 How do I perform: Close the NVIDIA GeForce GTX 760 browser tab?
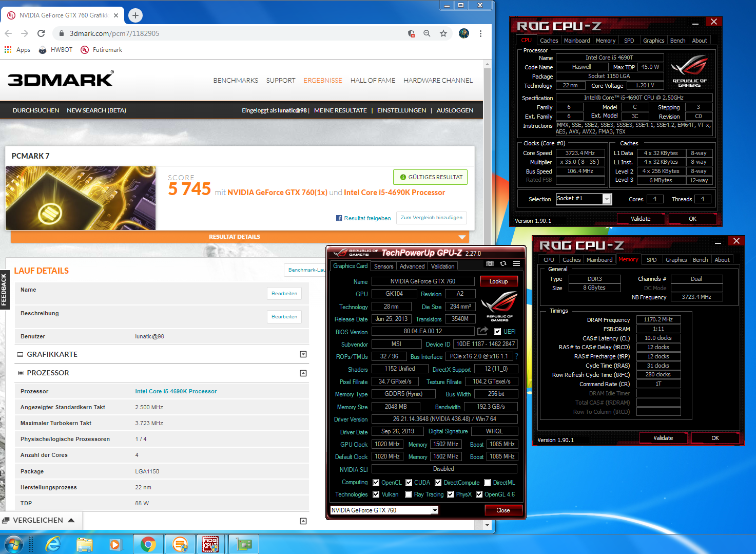coord(116,15)
